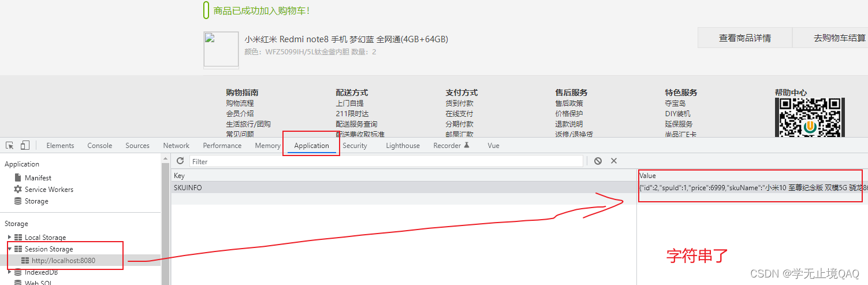Image resolution: width=868 pixels, height=285 pixels.
Task: Open the 货到付款 link
Action: [460, 103]
